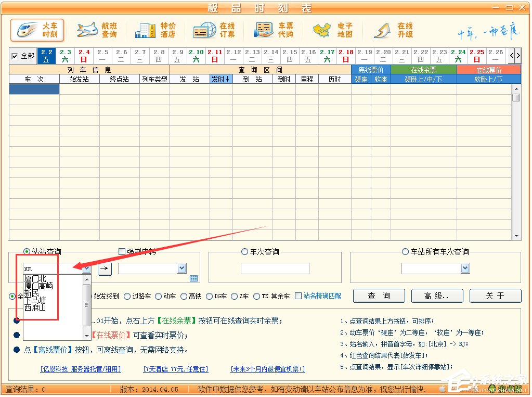Image resolution: width=532 pixels, height=397 pixels.
Task: Click the 离线票价 offline price header
Action: (371, 70)
